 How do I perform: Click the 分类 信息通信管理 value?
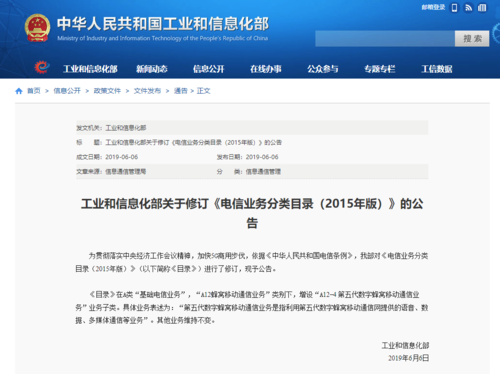click(x=263, y=172)
